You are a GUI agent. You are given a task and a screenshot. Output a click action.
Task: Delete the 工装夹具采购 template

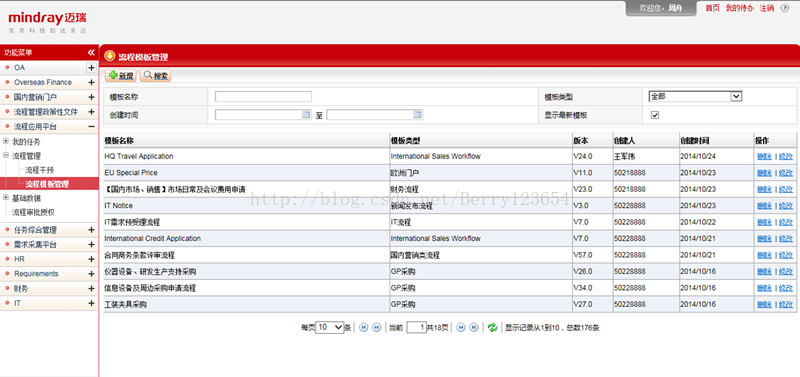[x=764, y=305]
